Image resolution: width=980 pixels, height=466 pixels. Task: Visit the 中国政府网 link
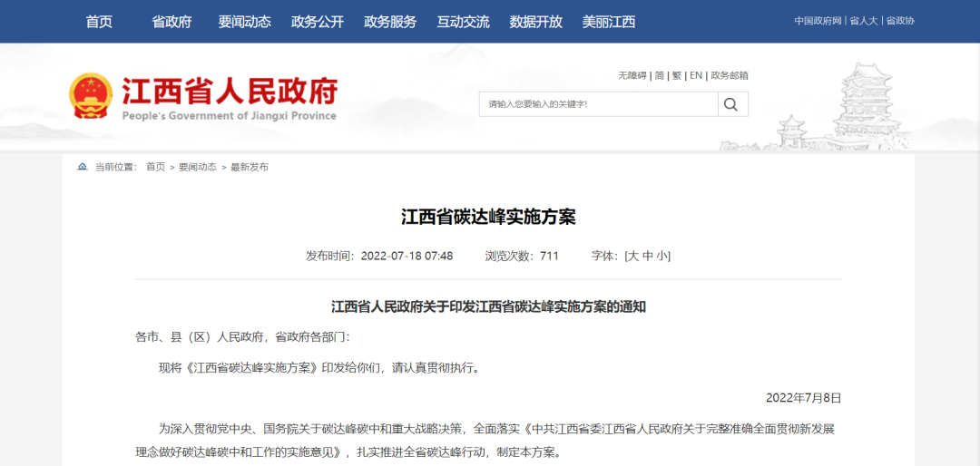tap(818, 21)
